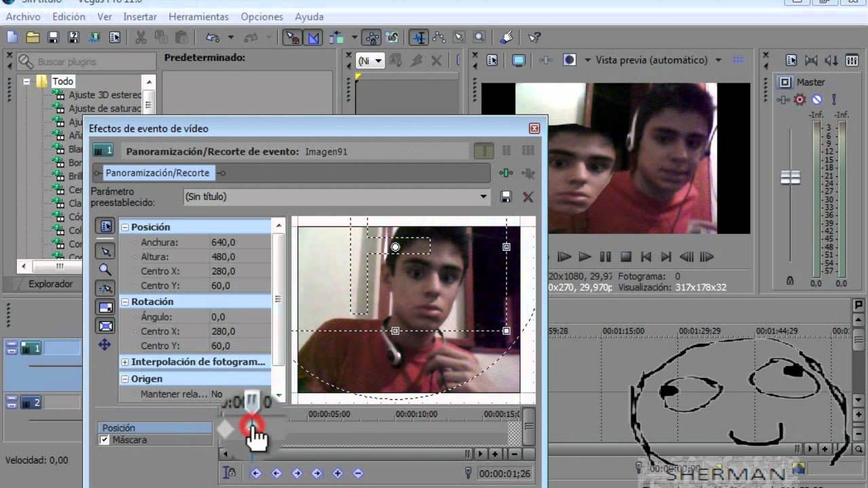Select the magnifier zoom tool in the crop window
The width and height of the screenshot is (868, 488).
click(x=105, y=270)
